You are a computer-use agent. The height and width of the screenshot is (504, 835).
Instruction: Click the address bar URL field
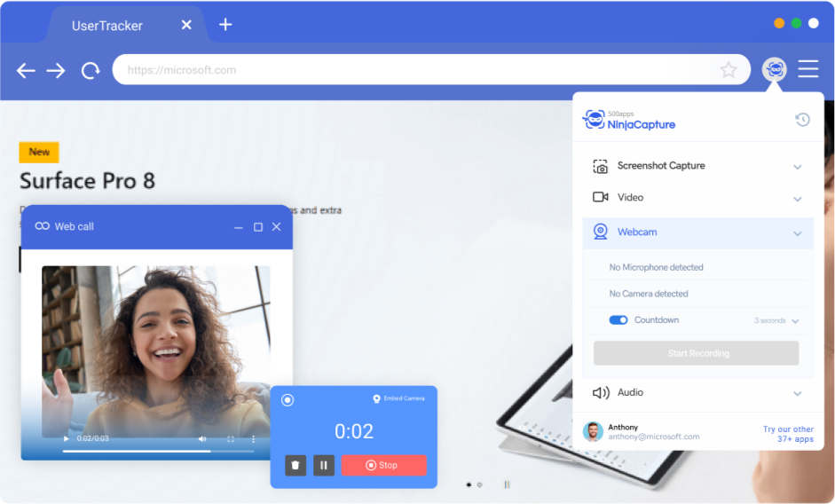417,70
